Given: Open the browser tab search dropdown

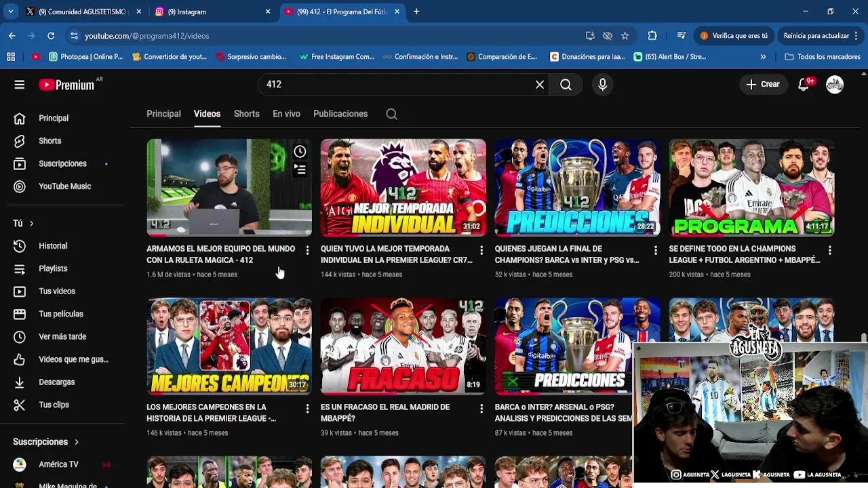Looking at the screenshot, I should [x=10, y=12].
